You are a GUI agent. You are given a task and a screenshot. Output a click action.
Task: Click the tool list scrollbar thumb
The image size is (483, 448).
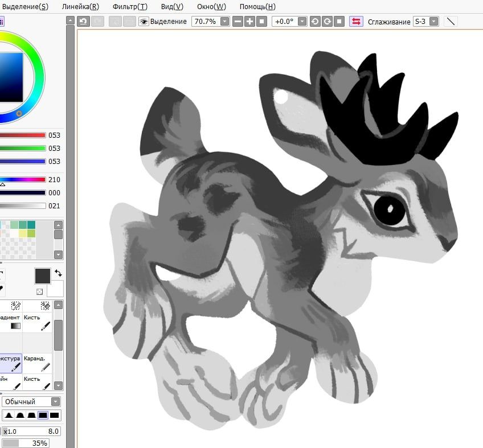58,335
